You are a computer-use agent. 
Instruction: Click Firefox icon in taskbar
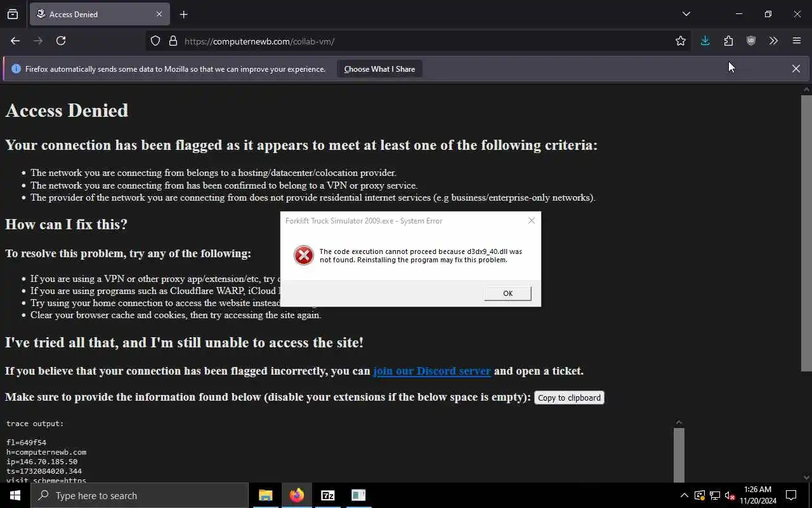[297, 495]
